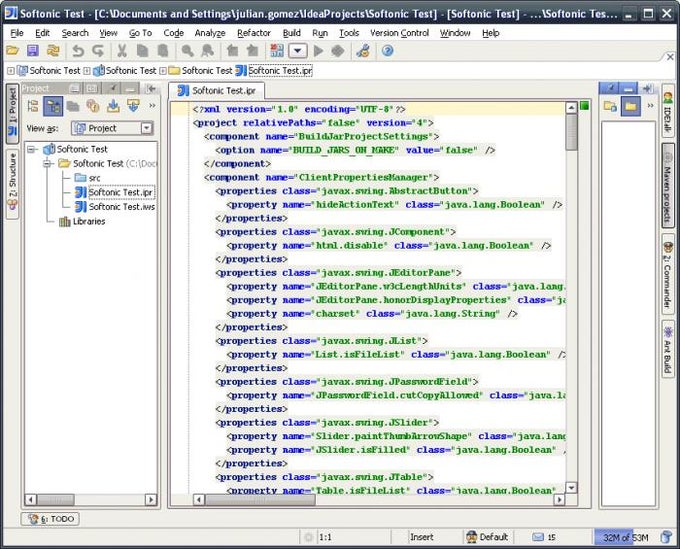Select the src folder in project tree

point(87,178)
